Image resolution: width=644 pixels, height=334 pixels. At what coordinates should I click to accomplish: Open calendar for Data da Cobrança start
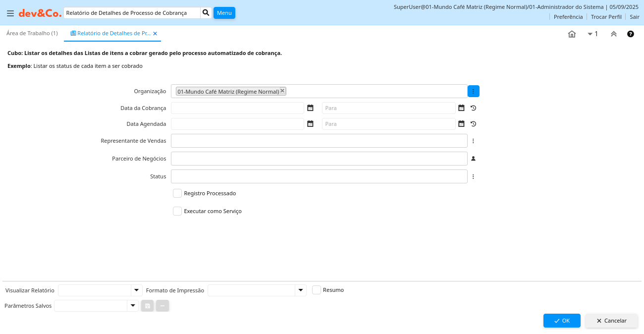tap(310, 108)
